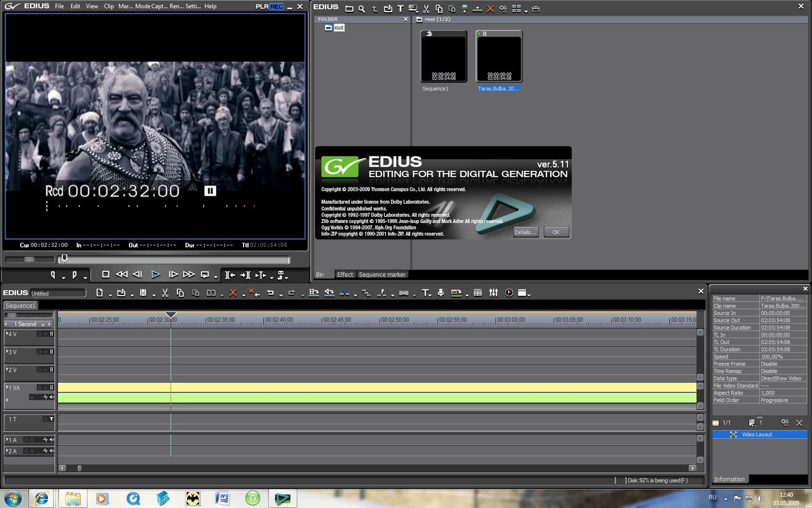Open the bin view mode dropdown arrow
The image size is (812, 508).
[526, 11]
